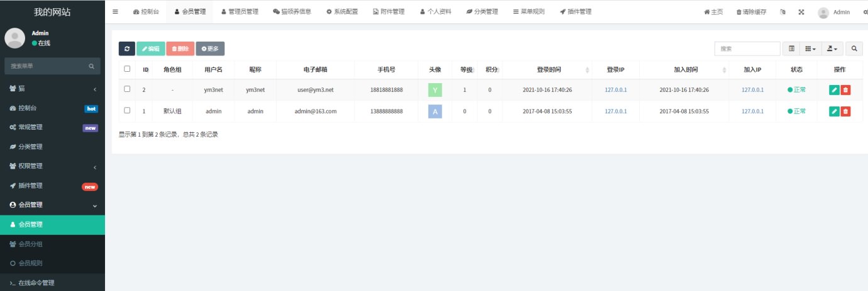868x291 pixels.
Task: Click the magnifier advanced search button
Action: coord(854,48)
